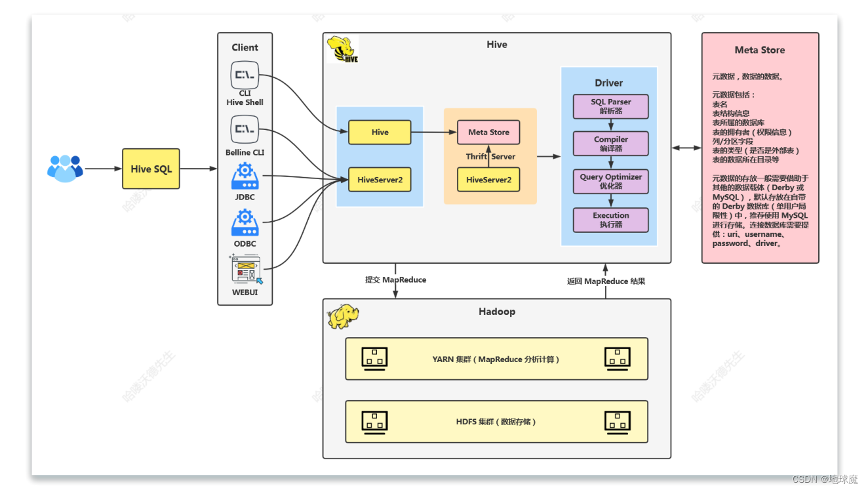Click the YARN 集群 (MapReduce 分析计算) label
The height and width of the screenshot is (490, 868).
496,359
